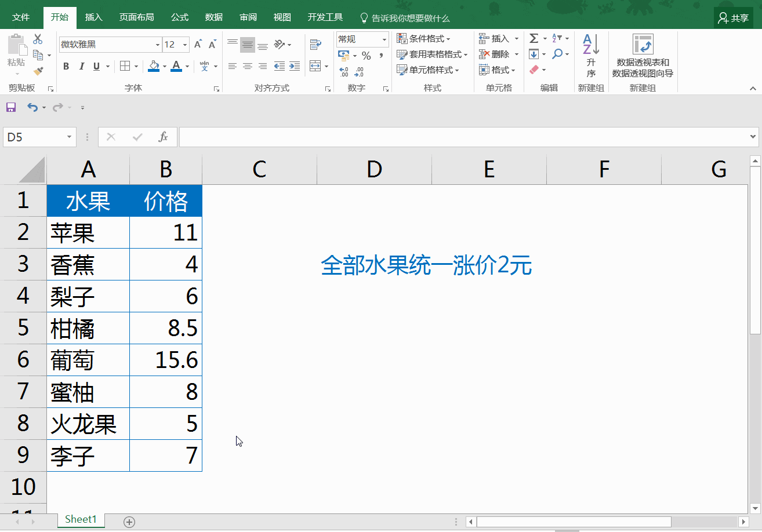The width and height of the screenshot is (762, 532).
Task: Click the 告诉我你想要做什么 search box
Action: pos(405,18)
